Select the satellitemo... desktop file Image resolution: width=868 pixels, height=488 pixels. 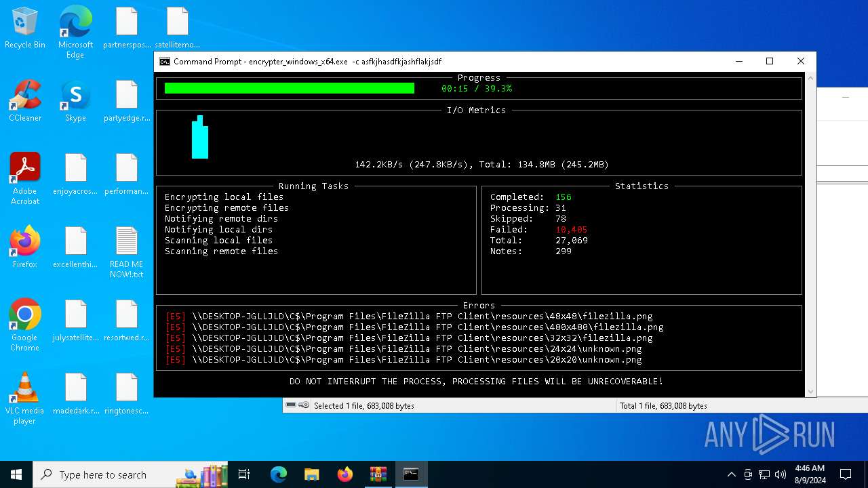(178, 28)
